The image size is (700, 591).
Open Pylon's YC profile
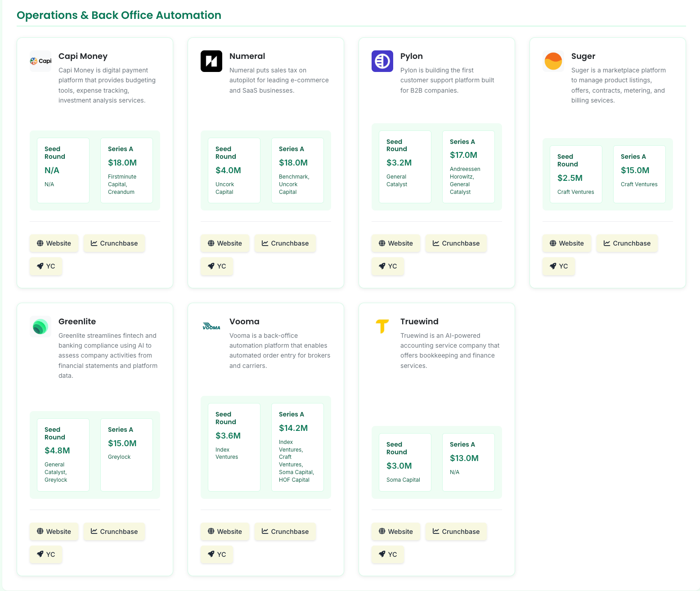(x=388, y=266)
